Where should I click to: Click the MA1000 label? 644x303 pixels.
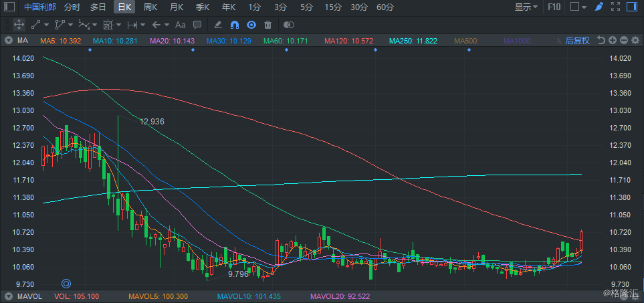coord(518,41)
